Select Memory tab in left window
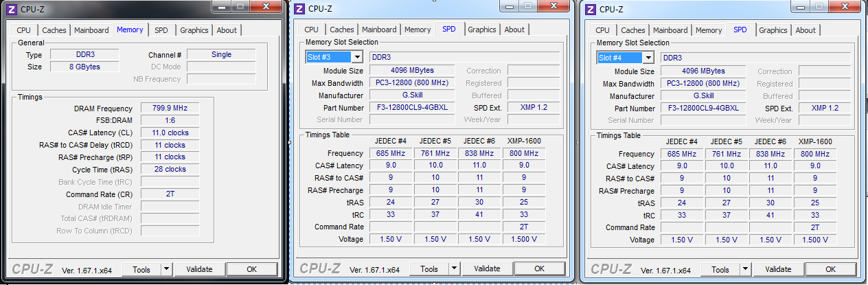Image resolution: width=868 pixels, height=285 pixels. click(130, 30)
